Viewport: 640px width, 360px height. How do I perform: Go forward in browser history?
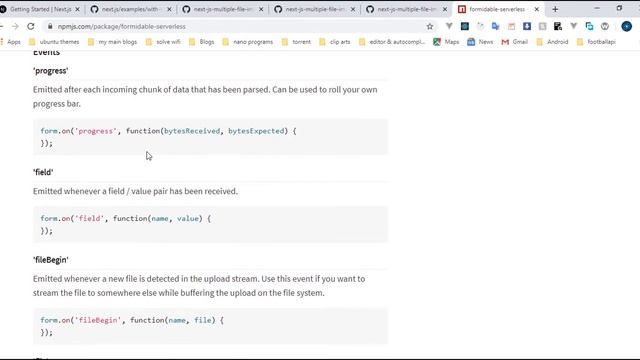pos(16,27)
